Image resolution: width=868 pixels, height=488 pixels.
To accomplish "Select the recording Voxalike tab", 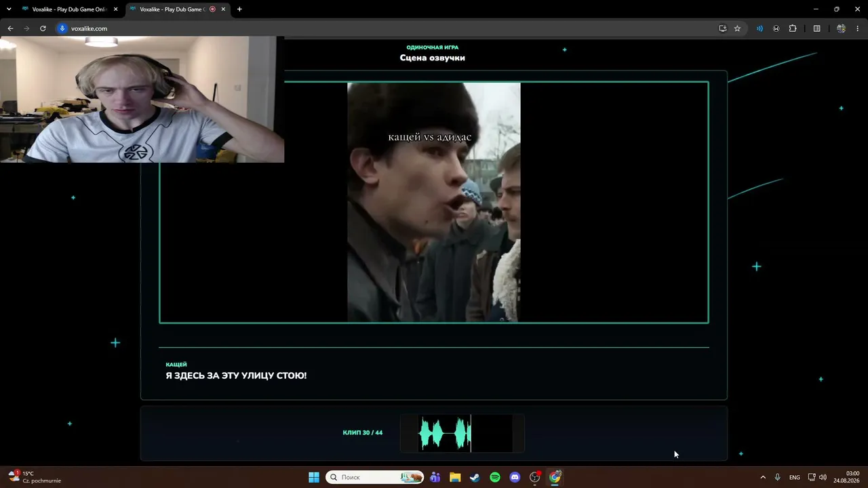I will click(x=172, y=9).
